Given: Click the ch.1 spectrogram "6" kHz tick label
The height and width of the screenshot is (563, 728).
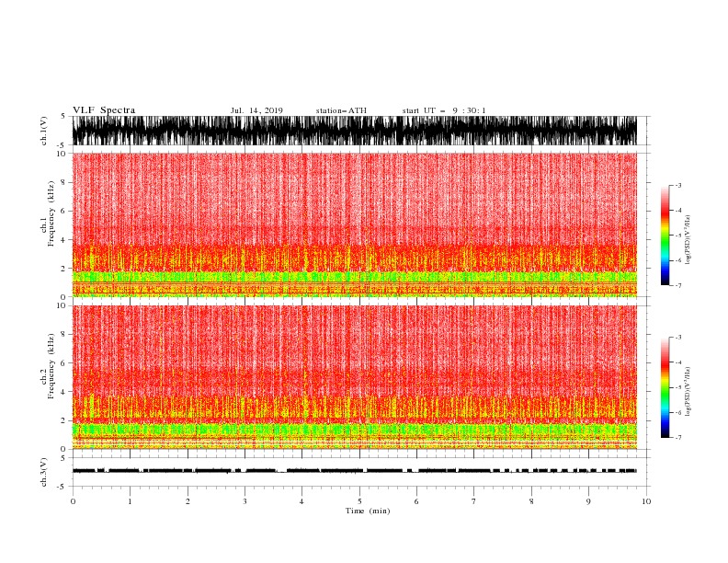Looking at the screenshot, I should pyautogui.click(x=63, y=211).
